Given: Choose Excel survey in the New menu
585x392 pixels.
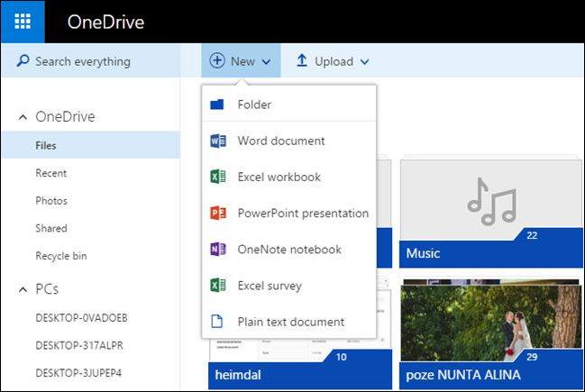Looking at the screenshot, I should pos(288,286).
